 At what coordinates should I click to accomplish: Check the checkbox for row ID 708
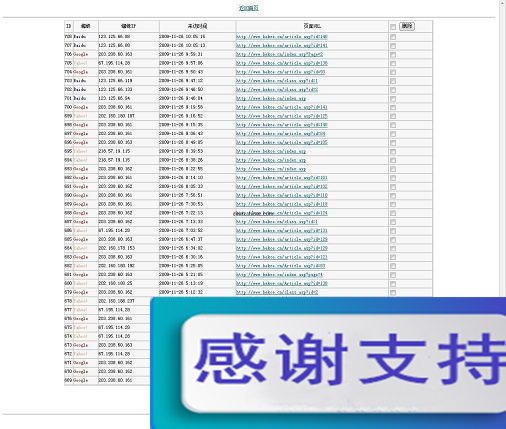(x=393, y=37)
